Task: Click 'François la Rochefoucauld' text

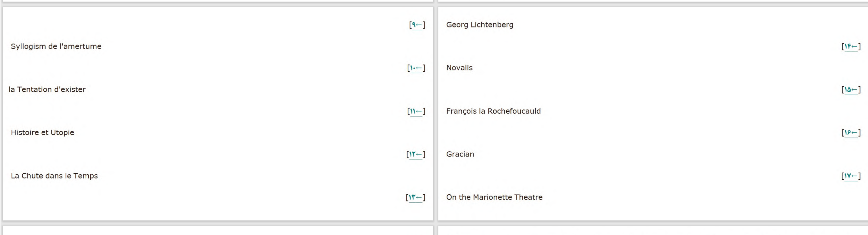Action: 493,111
